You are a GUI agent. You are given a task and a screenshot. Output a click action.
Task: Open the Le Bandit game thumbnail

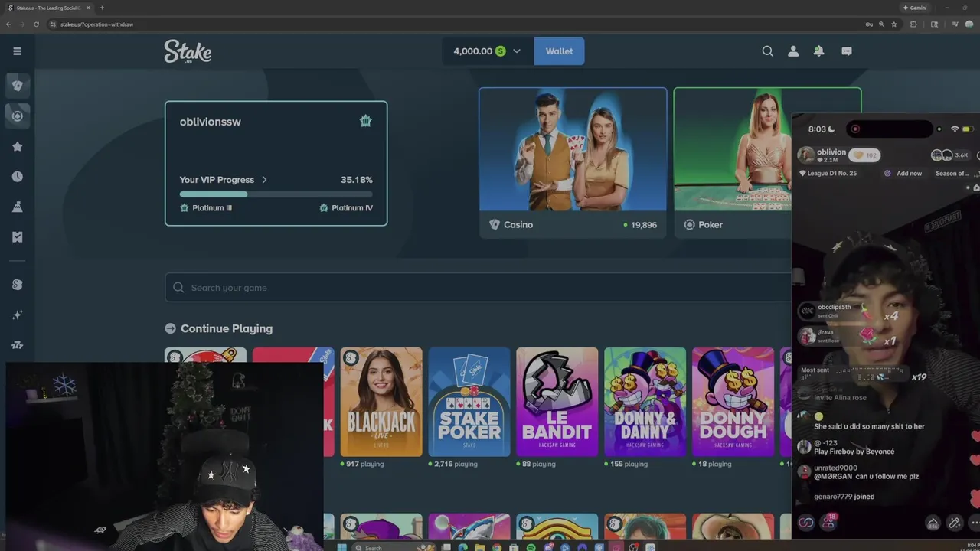click(557, 402)
